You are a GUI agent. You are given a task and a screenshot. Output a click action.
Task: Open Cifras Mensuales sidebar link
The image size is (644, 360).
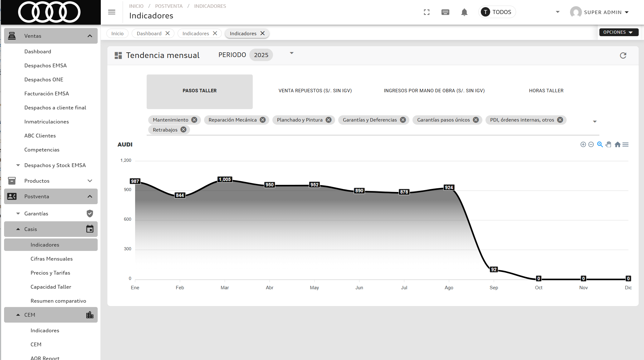click(x=51, y=259)
